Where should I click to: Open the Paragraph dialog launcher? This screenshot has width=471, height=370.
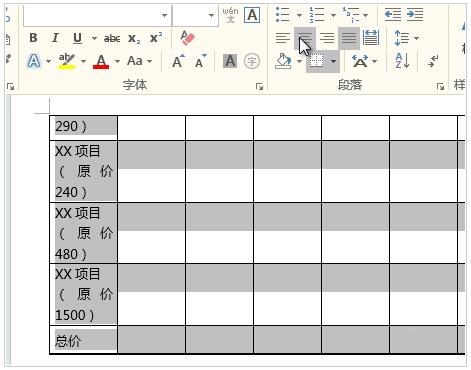[x=440, y=87]
